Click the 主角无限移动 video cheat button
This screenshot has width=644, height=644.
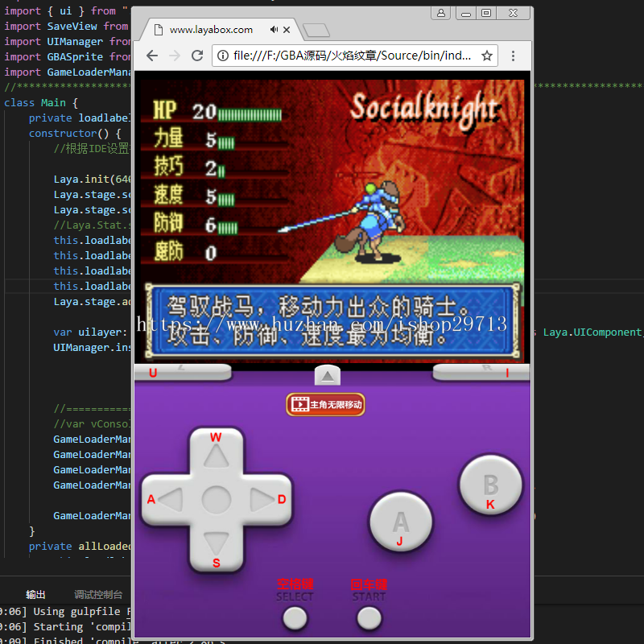pos(325,405)
